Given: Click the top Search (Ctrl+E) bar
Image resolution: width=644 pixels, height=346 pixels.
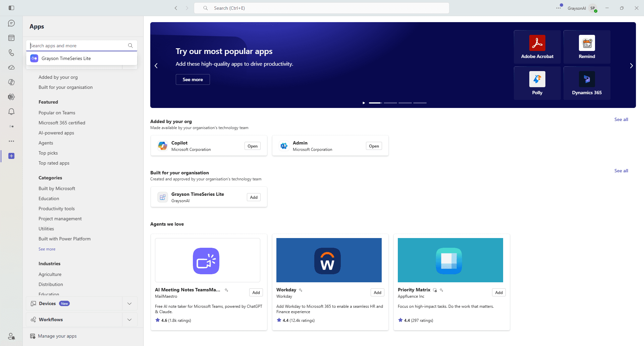Looking at the screenshot, I should (322, 8).
